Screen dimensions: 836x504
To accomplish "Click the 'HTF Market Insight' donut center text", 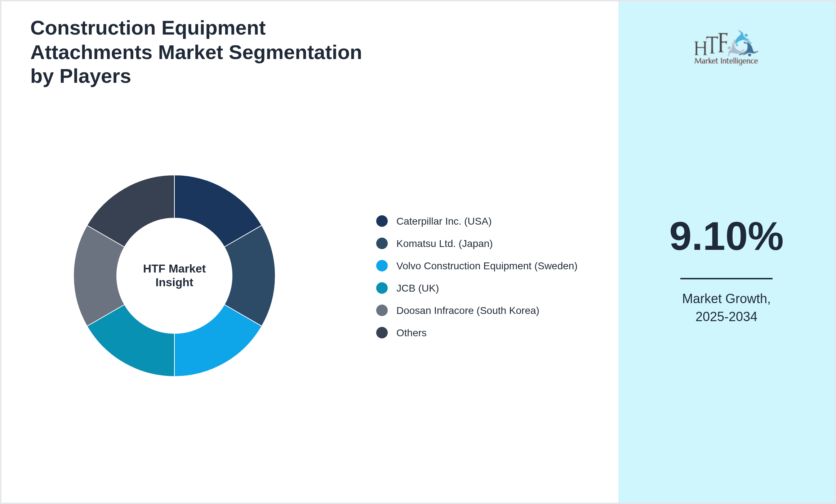I will (x=174, y=275).
